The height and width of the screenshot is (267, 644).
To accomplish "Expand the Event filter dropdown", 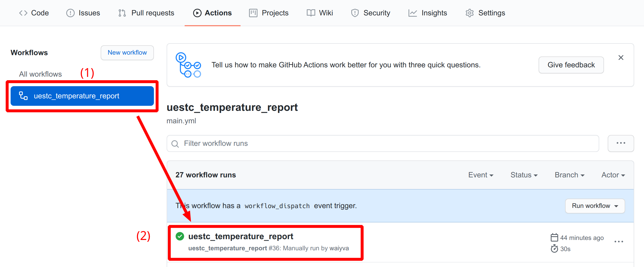I will [481, 175].
